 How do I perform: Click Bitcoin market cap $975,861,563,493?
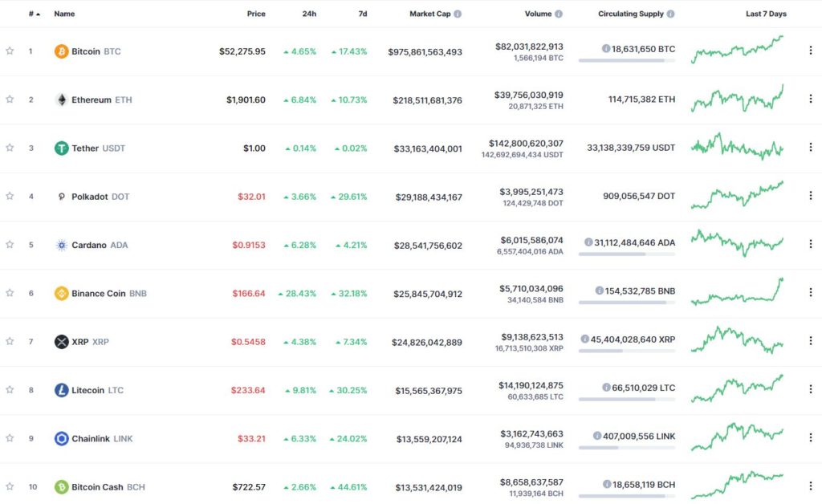(425, 52)
